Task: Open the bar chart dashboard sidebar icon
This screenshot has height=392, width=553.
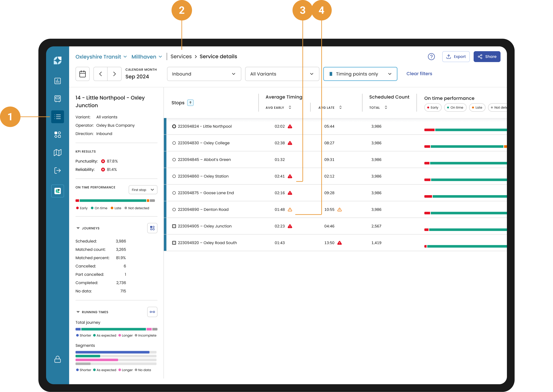Action: point(57,81)
